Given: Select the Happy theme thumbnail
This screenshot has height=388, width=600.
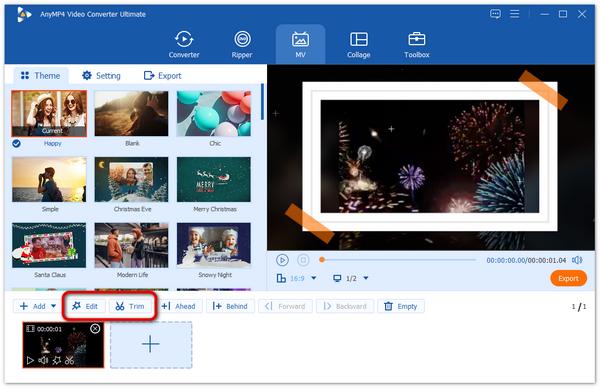Looking at the screenshot, I should [49, 114].
